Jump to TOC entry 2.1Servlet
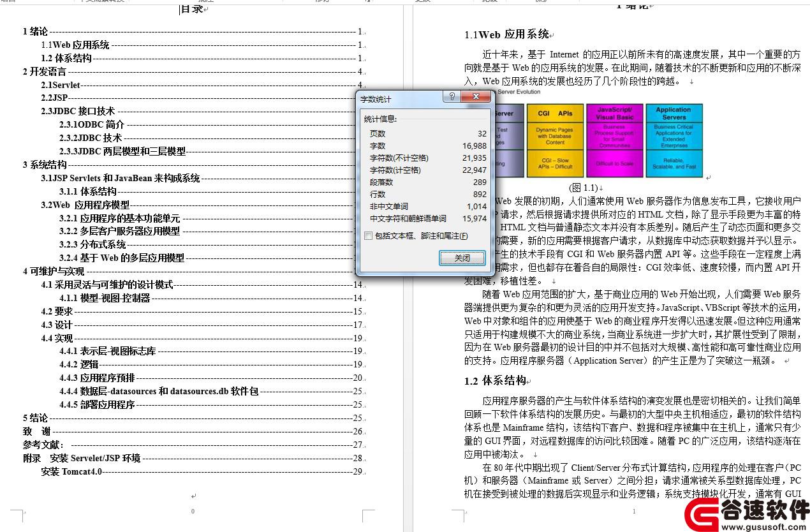This screenshot has width=810, height=532. [202, 84]
